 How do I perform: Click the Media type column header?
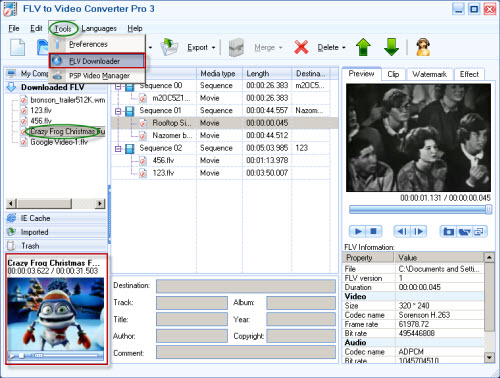(220, 74)
